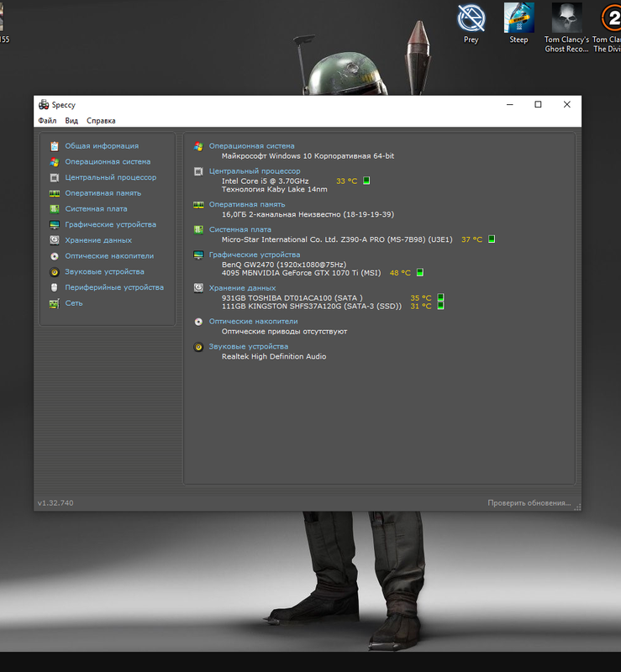The height and width of the screenshot is (672, 621).
Task: Click the mouse icon next to Периферийные устройства in sidebar
Action: click(55, 287)
